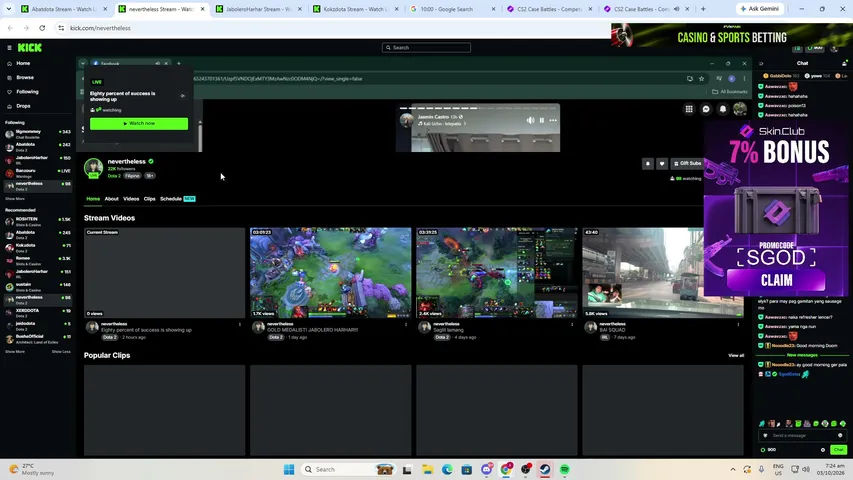Mute the Facebook story volume icon
This screenshot has width=853, height=480.
[x=530, y=120]
